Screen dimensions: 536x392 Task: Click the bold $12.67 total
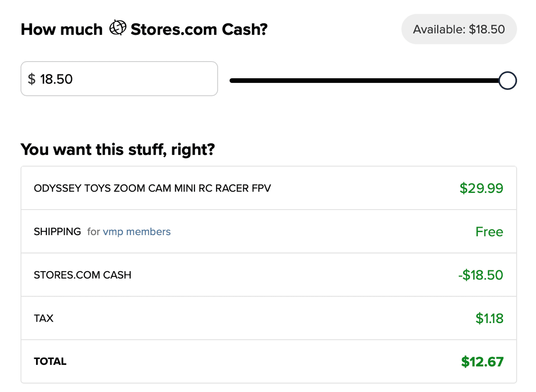click(482, 361)
